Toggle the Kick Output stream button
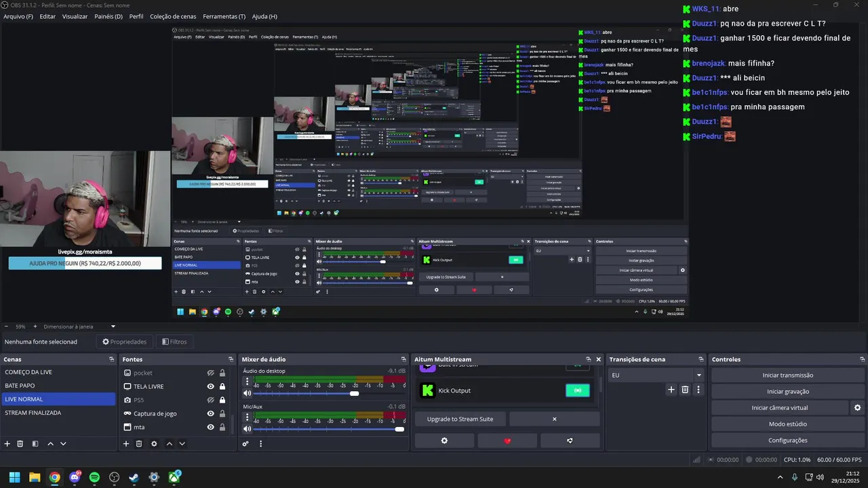868x488 pixels. 578,390
